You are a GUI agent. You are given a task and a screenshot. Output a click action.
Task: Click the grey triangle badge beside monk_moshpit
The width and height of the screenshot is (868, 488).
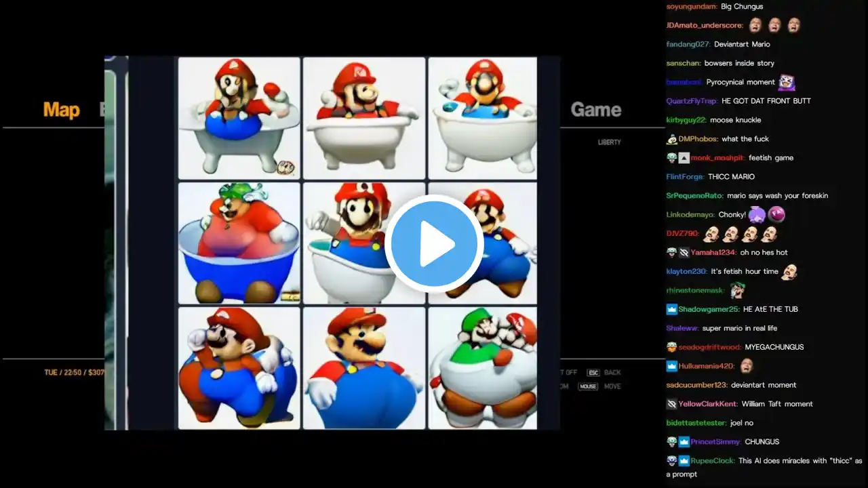pos(684,158)
